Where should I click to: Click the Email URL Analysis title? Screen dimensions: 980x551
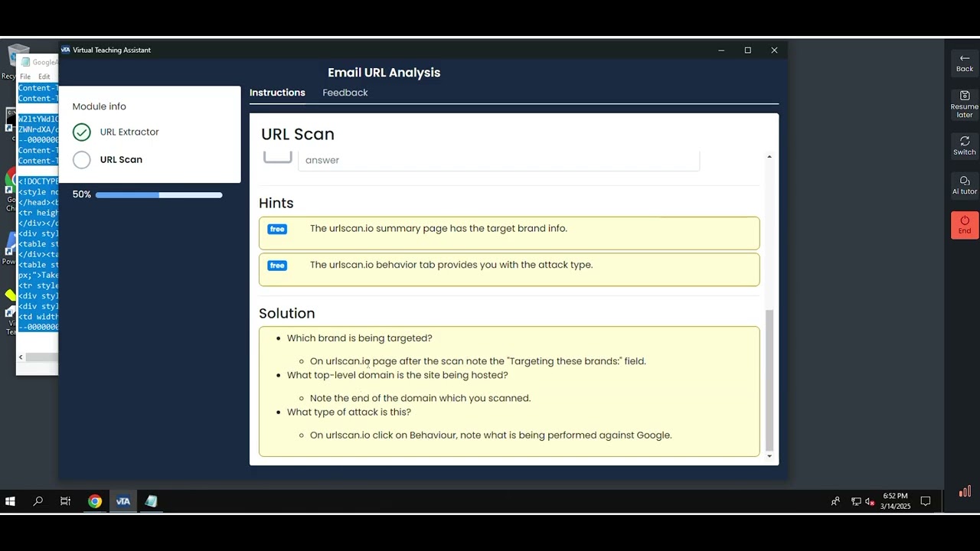tap(384, 73)
